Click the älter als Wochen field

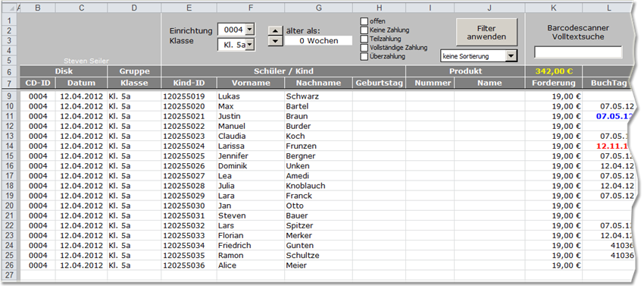(x=319, y=41)
